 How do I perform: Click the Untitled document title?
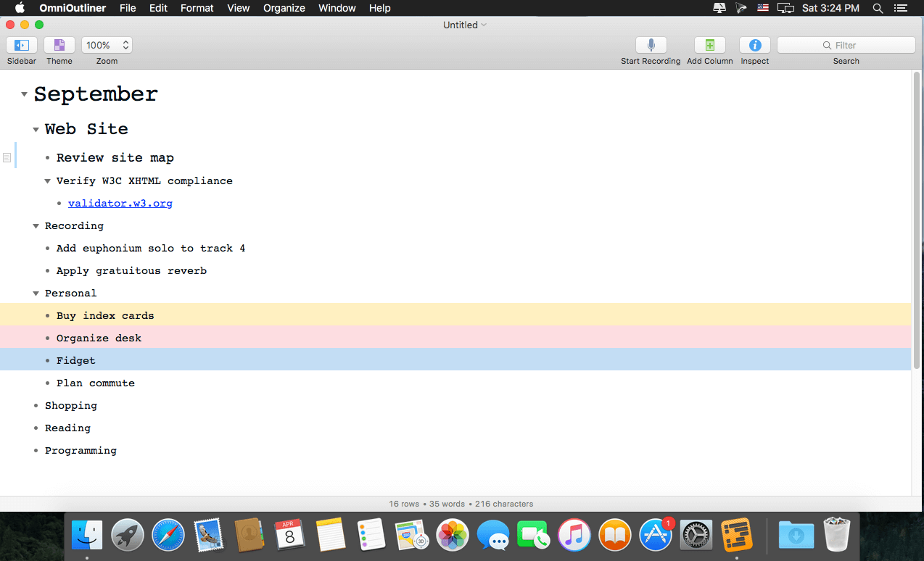[x=461, y=25]
